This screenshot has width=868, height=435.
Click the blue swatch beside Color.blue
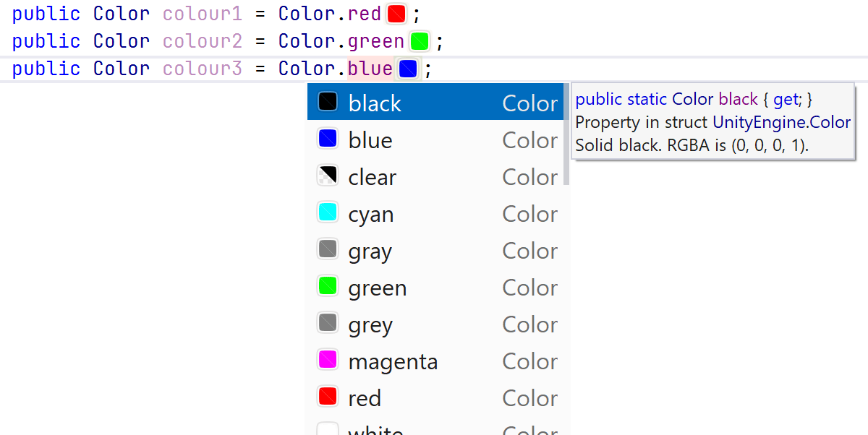coord(408,69)
